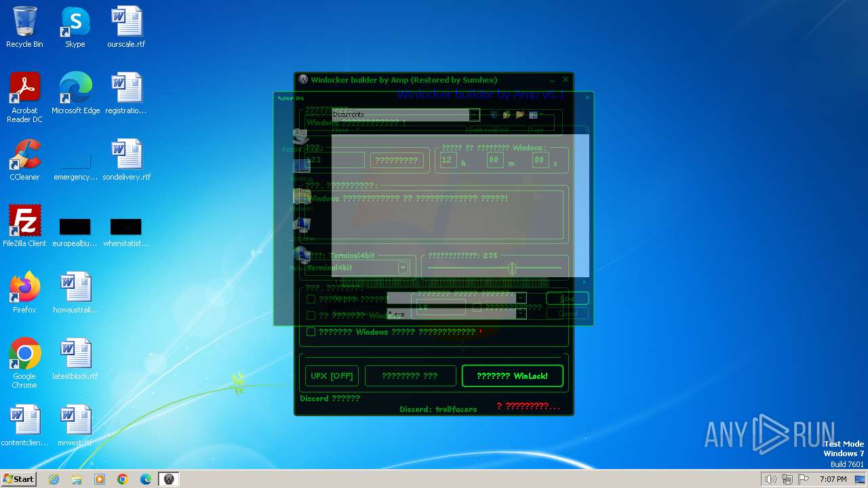Viewport: 868px width, 488px height.
Task: Click the large message text area
Action: point(434,215)
